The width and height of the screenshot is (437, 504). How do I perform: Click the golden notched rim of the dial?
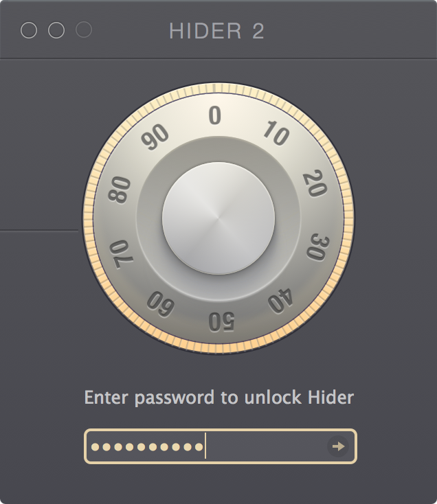click(218, 88)
